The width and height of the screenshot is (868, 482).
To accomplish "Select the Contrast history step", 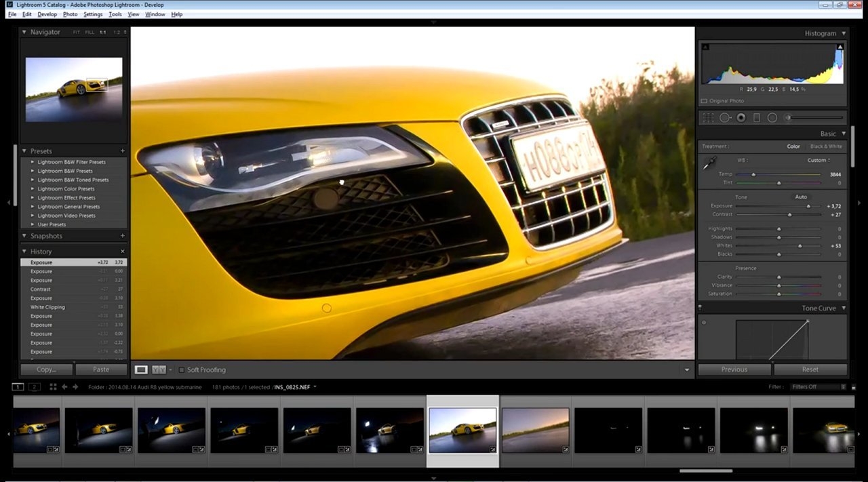I will pos(73,289).
